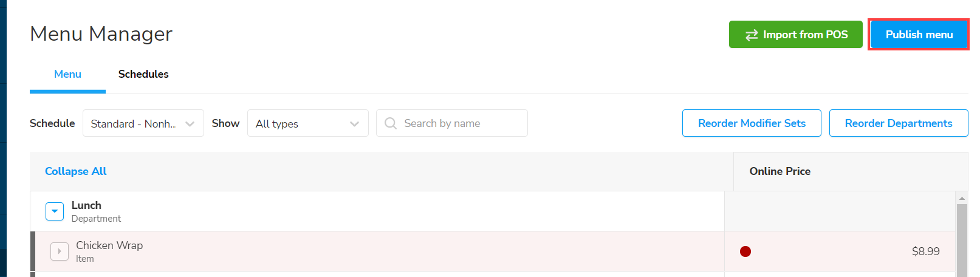Image resolution: width=980 pixels, height=277 pixels.
Task: Switch to the Schedules tab
Action: [x=143, y=74]
